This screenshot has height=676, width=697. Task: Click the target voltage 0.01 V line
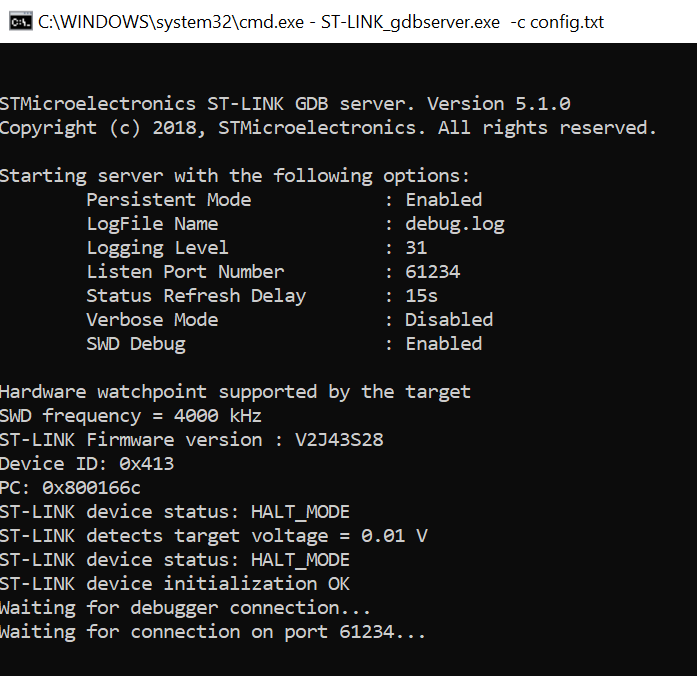pyautogui.click(x=213, y=536)
